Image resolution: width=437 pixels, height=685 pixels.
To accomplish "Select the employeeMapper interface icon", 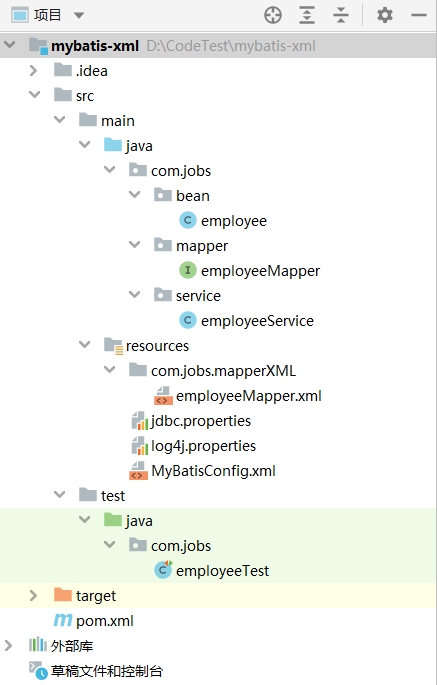I will pos(187,270).
